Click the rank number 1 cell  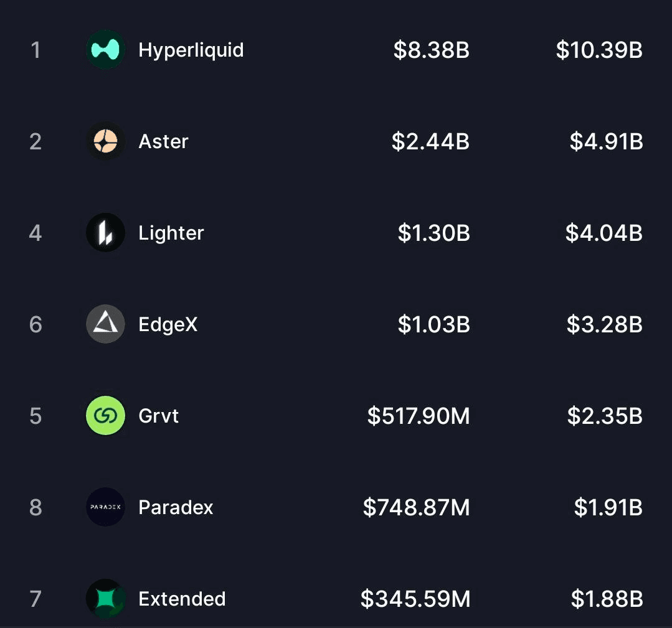click(x=35, y=50)
